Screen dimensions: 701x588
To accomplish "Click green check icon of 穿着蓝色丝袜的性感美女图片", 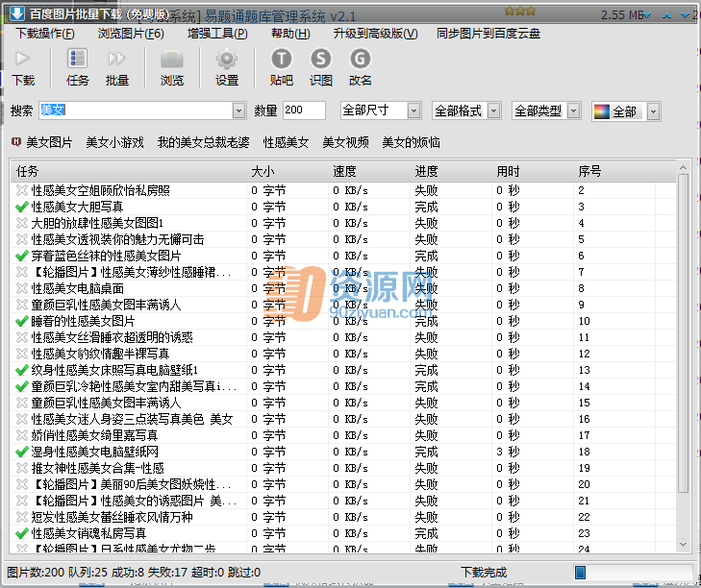I will [21, 256].
